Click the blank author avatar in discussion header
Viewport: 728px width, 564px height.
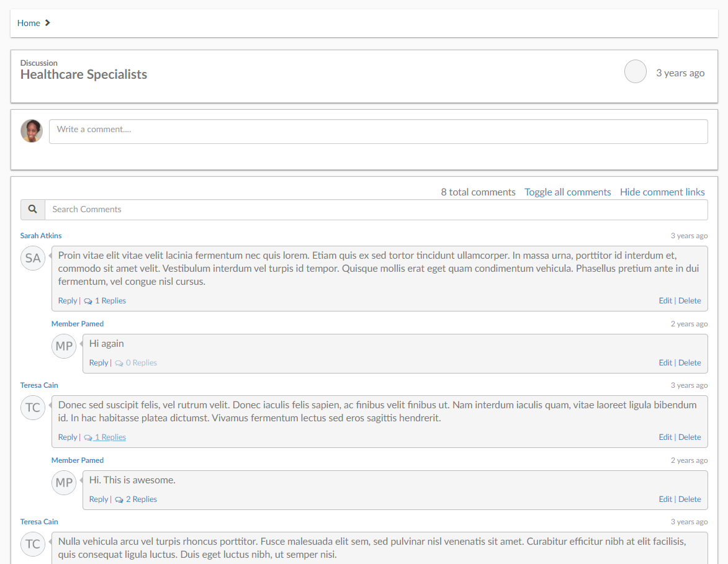pos(635,71)
